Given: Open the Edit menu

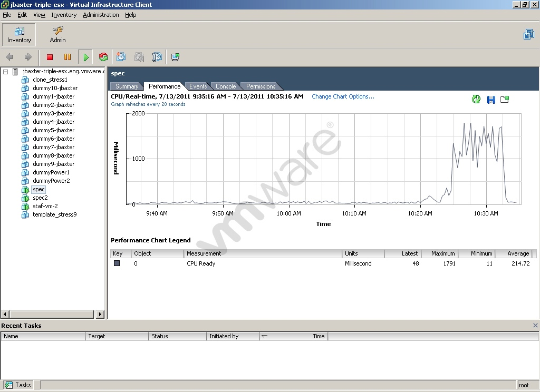Looking at the screenshot, I should [22, 15].
